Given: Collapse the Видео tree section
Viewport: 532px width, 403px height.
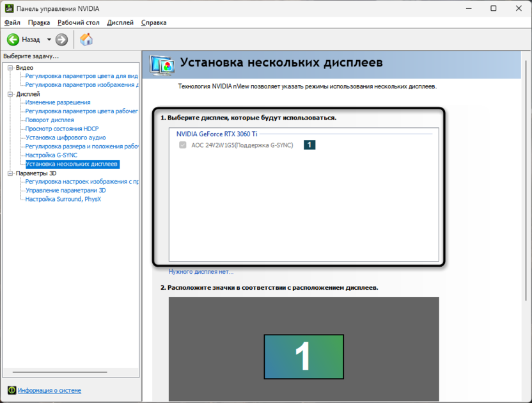Looking at the screenshot, I should click(x=10, y=68).
